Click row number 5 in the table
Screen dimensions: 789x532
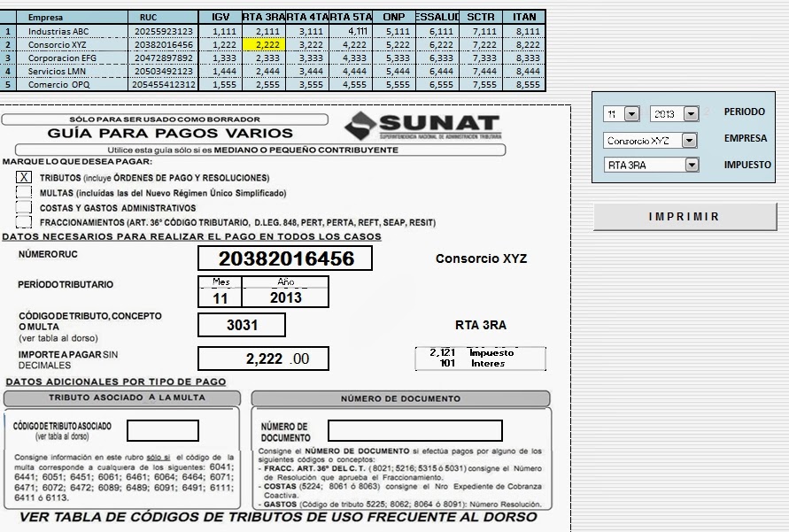[8, 84]
